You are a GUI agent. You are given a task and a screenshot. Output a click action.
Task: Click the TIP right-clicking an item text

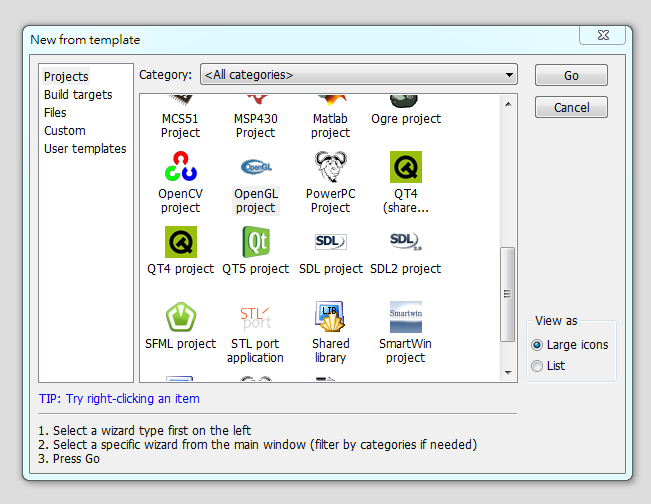(119, 399)
